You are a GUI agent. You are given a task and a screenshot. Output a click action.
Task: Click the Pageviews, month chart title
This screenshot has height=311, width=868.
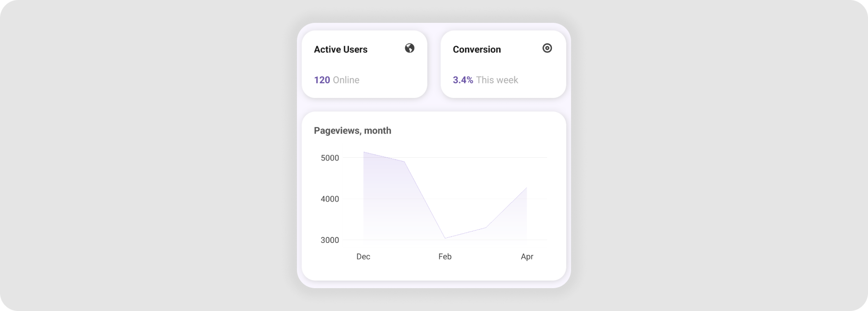pyautogui.click(x=352, y=130)
